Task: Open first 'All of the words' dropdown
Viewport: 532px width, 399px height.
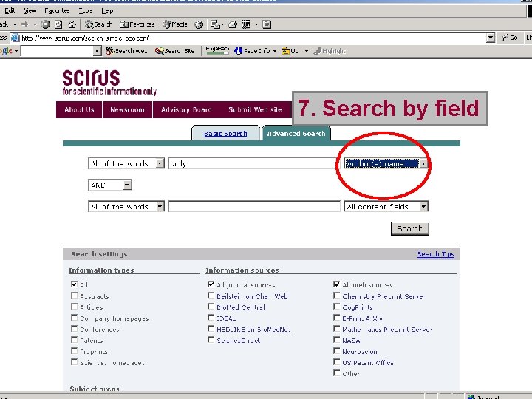Action: tap(126, 163)
